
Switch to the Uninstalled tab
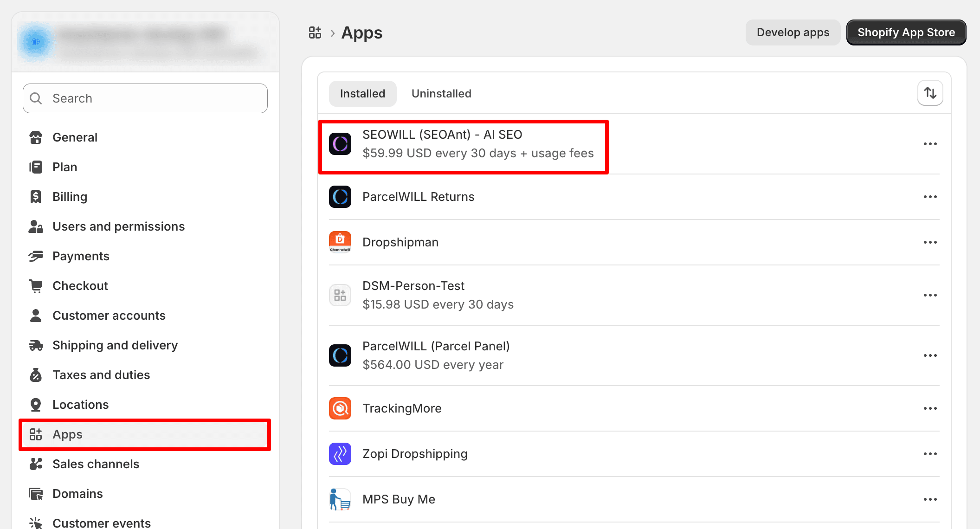coord(441,94)
